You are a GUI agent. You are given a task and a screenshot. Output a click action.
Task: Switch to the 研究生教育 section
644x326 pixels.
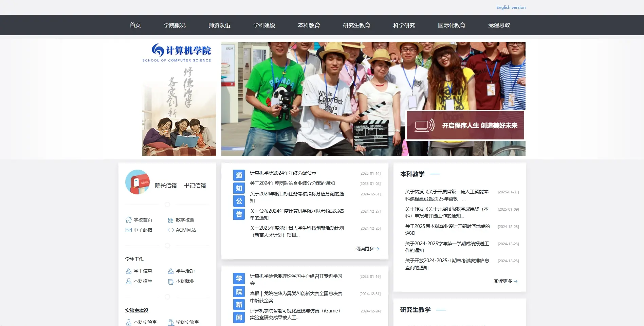[x=356, y=25]
